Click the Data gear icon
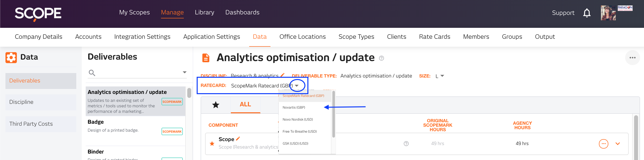This screenshot has height=160, width=644. click(x=11, y=57)
